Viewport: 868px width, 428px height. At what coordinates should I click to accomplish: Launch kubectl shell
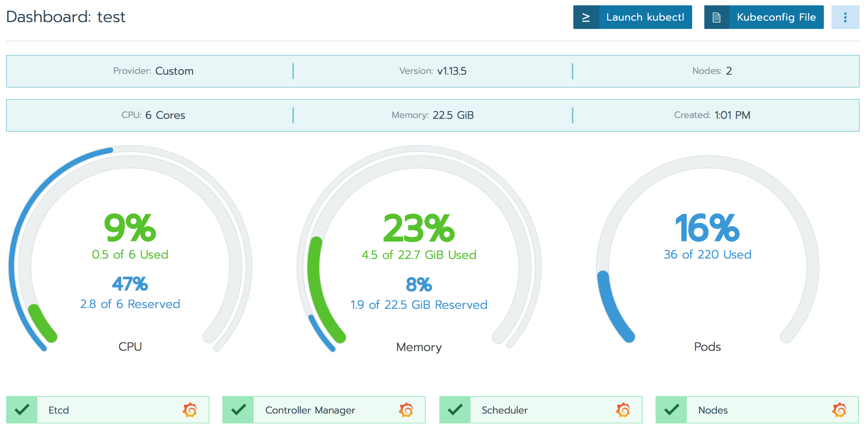[645, 18]
